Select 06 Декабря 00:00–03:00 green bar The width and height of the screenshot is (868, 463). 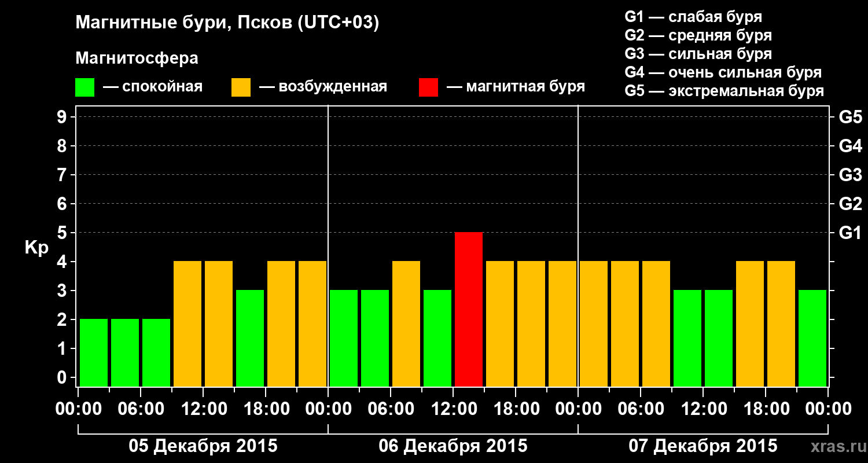(x=344, y=338)
